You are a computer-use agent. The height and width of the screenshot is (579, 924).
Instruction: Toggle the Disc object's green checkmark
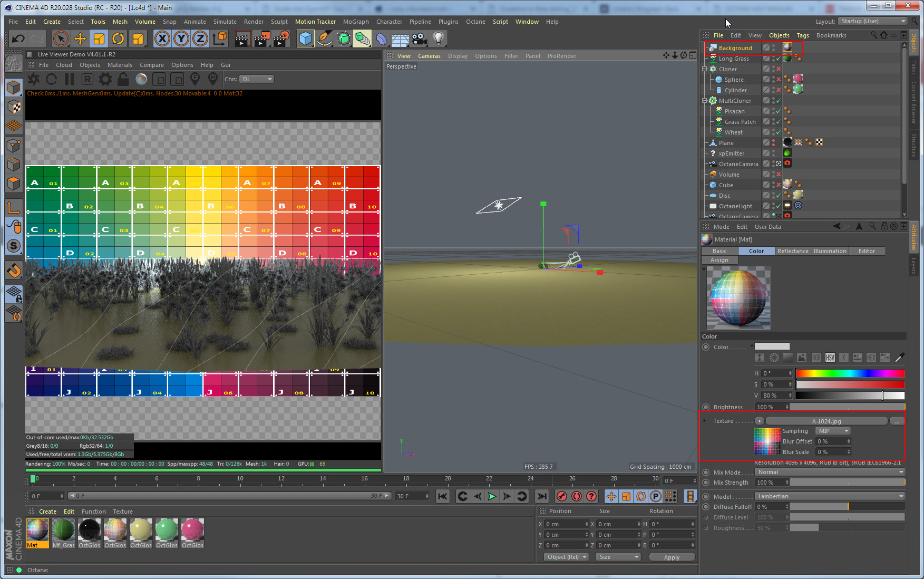pyautogui.click(x=779, y=196)
